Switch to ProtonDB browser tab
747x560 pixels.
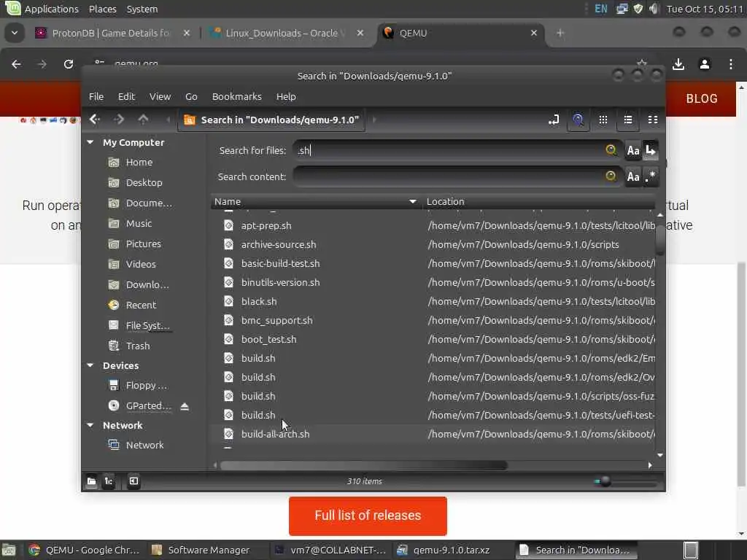(x=113, y=33)
